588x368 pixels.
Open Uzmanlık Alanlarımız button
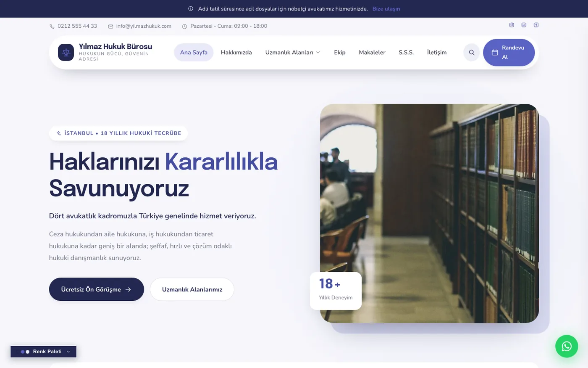(192, 289)
